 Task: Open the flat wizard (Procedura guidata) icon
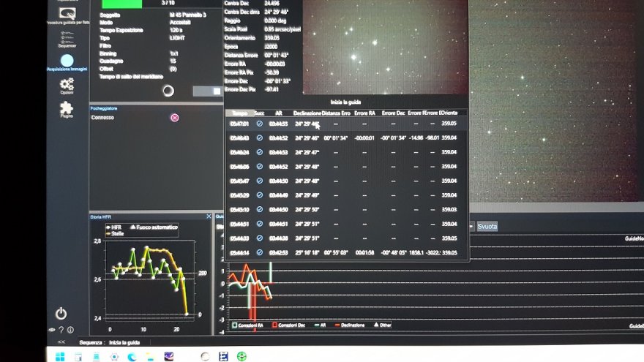(67, 12)
